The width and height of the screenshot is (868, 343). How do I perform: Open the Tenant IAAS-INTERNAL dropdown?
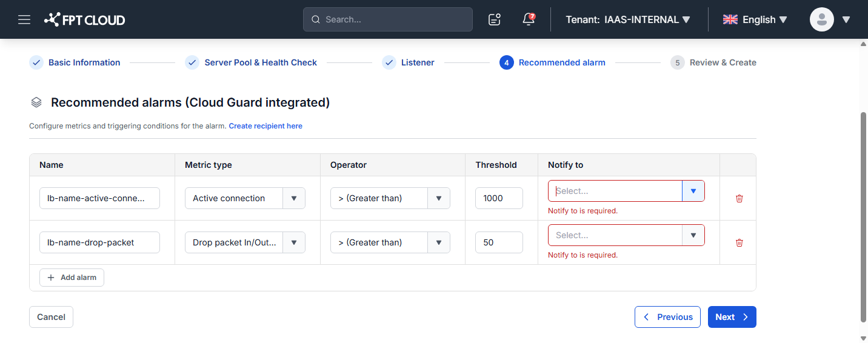point(628,19)
